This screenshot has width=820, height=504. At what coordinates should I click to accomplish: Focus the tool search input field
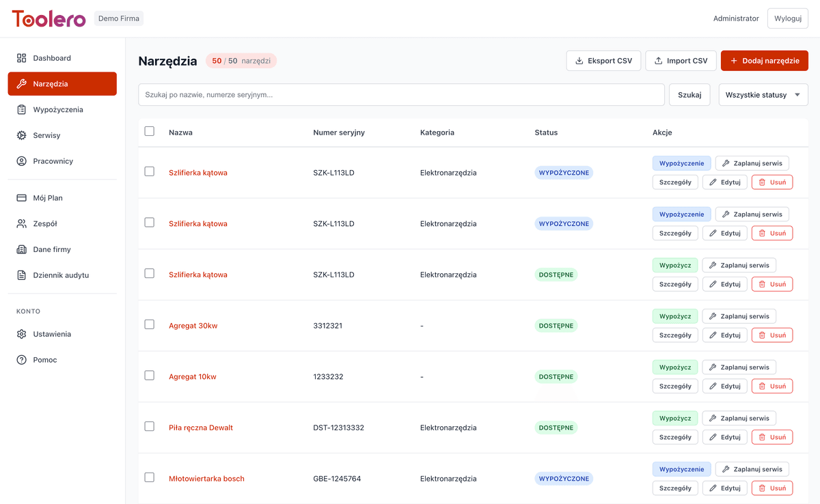click(x=401, y=95)
